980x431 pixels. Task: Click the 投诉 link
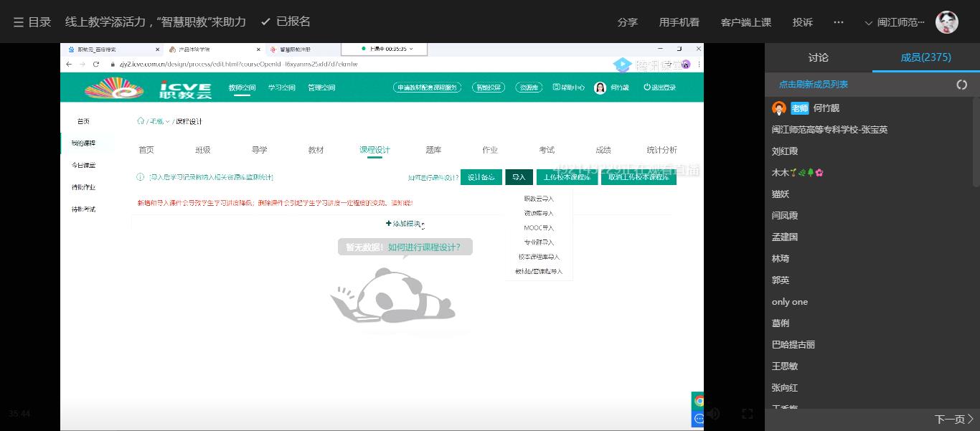click(802, 22)
